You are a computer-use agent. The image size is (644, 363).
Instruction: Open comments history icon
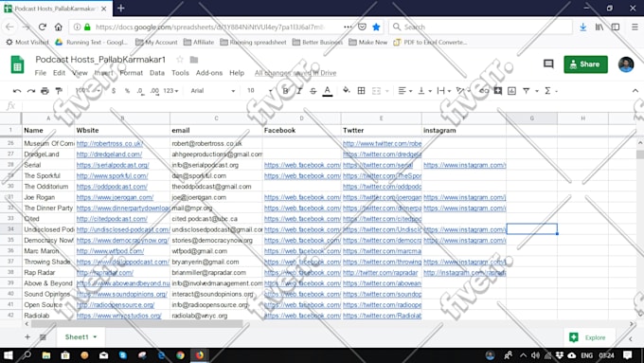pyautogui.click(x=548, y=64)
